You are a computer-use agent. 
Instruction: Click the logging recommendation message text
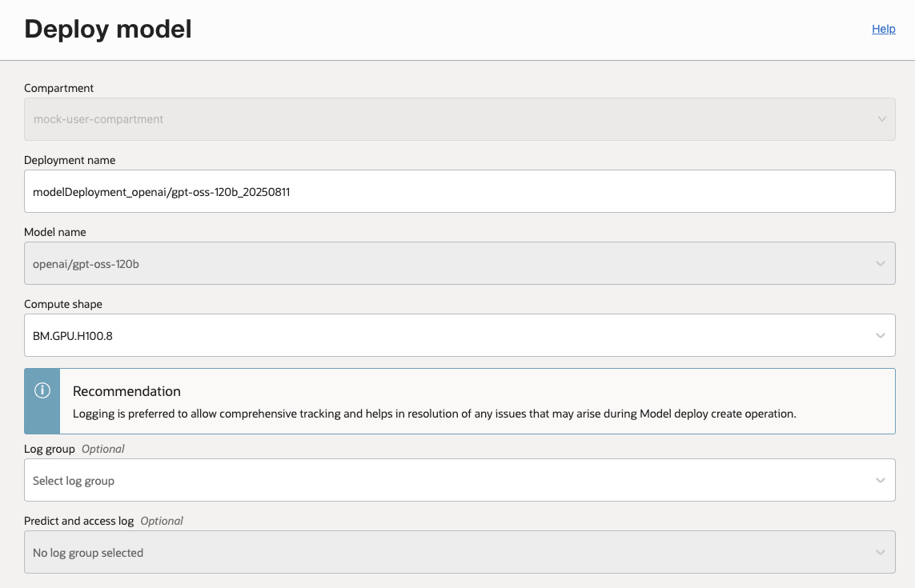tap(434, 414)
